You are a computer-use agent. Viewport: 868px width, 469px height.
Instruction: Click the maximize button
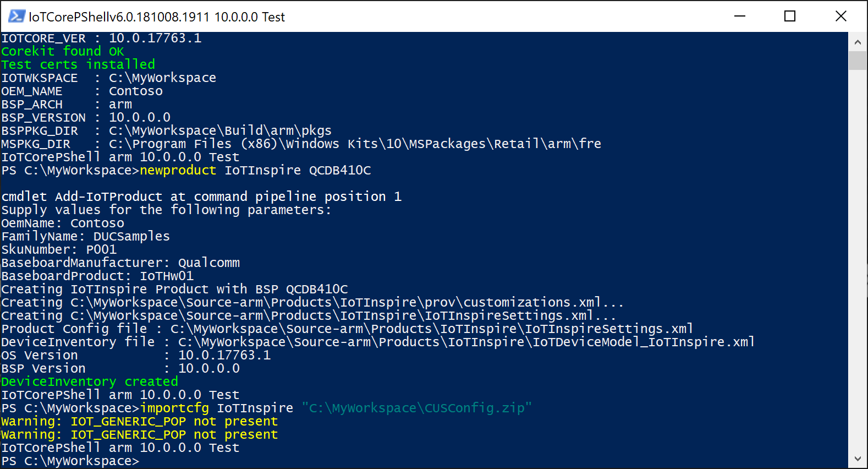(x=790, y=17)
